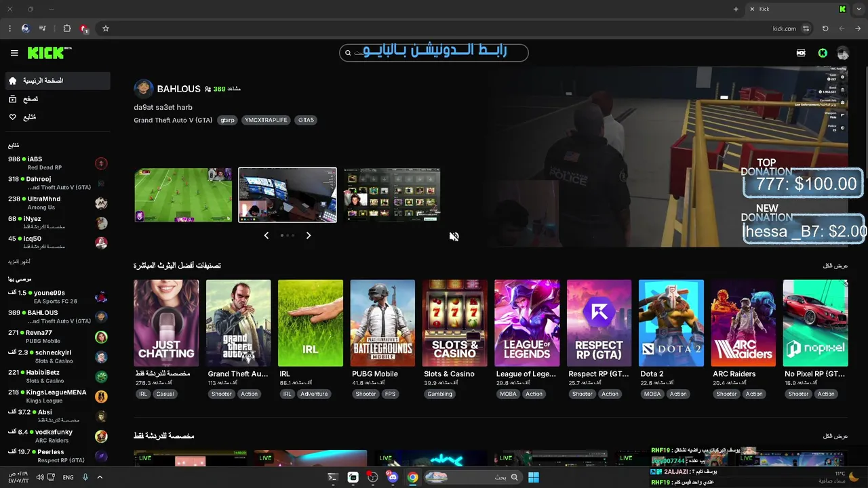Open No Pixel RP category card

[816, 323]
